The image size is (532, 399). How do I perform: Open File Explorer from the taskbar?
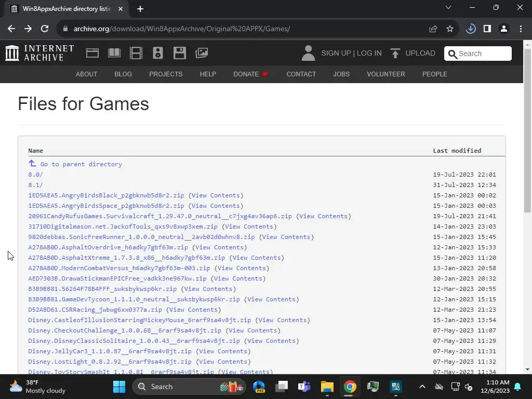pyautogui.click(x=327, y=387)
